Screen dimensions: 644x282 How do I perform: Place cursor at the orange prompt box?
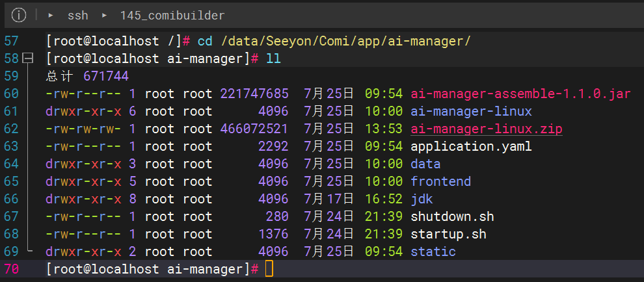click(269, 268)
